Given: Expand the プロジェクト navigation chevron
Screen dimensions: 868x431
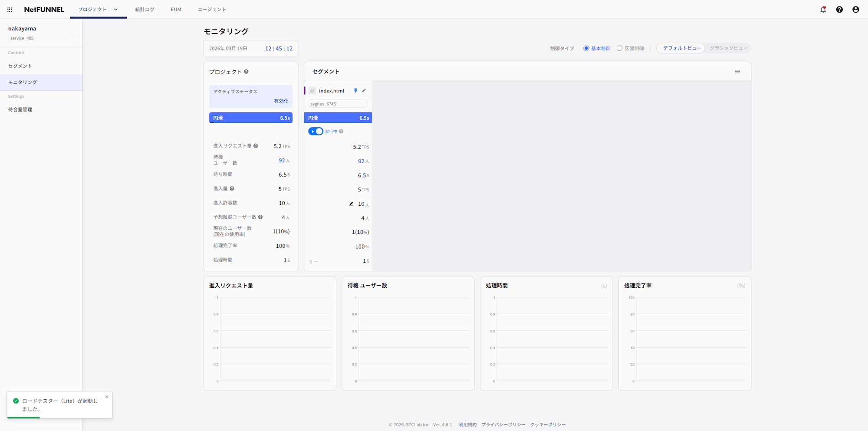Looking at the screenshot, I should [115, 9].
